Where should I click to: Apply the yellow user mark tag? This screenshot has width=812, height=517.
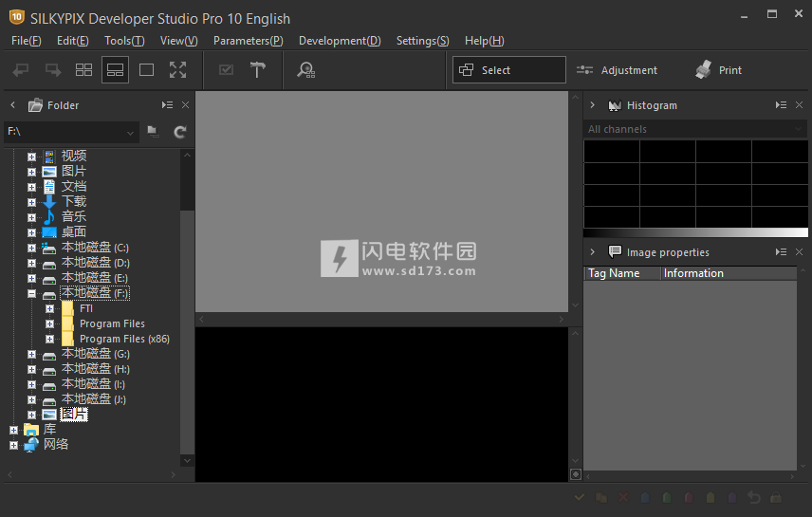click(x=710, y=498)
